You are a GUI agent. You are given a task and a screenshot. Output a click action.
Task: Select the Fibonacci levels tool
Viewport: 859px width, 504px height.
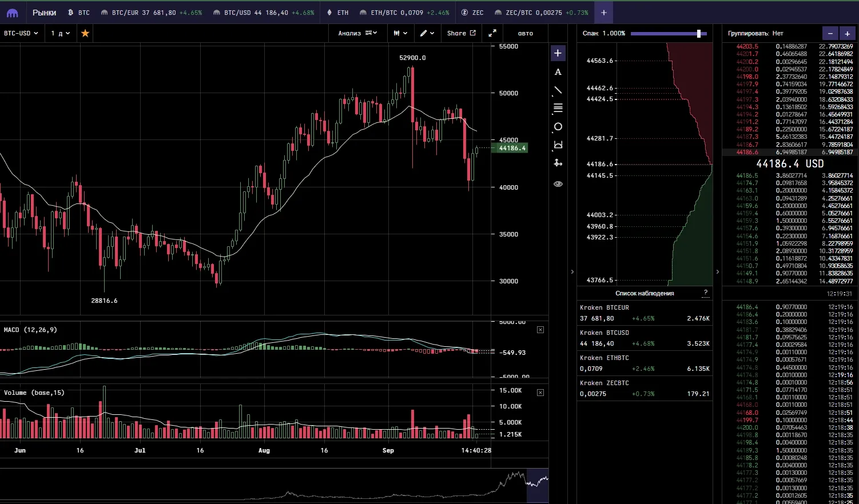[x=558, y=109]
